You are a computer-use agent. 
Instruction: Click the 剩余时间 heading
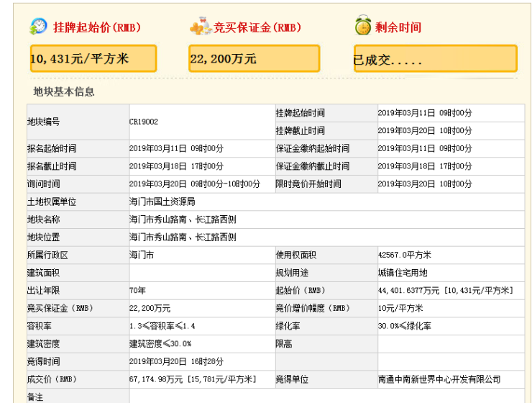(x=398, y=27)
